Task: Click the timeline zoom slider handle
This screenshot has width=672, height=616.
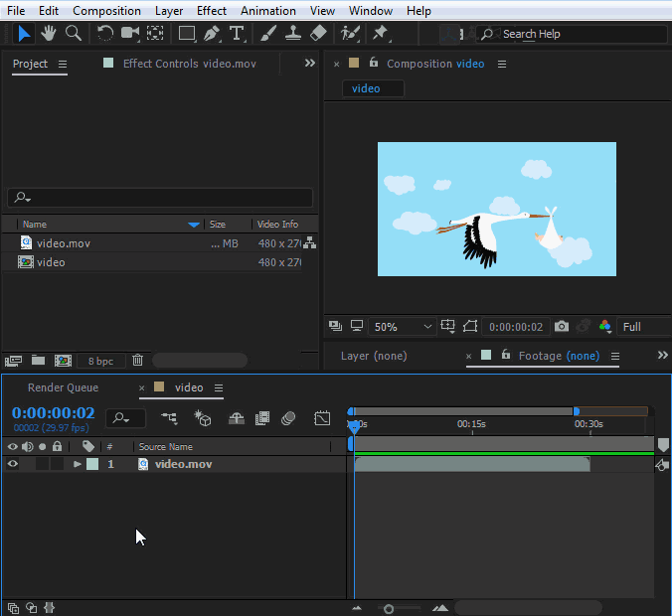Action: pos(389,608)
